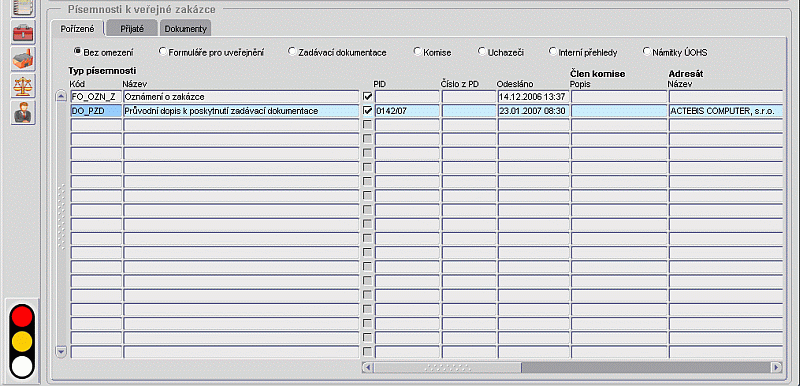Uncheck the checkbox in the FO_OZN_Z row
This screenshot has width=800, height=386.
click(367, 96)
